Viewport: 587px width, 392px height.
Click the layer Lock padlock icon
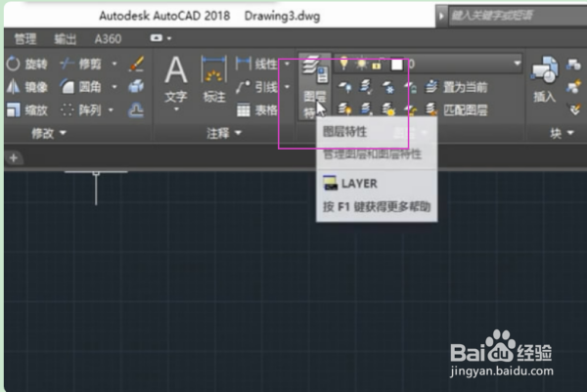410,87
